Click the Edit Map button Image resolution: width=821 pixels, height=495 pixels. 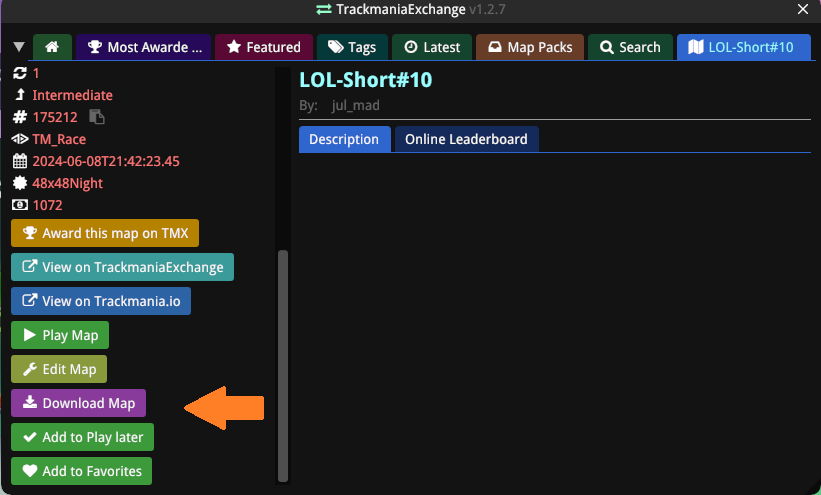(x=59, y=369)
